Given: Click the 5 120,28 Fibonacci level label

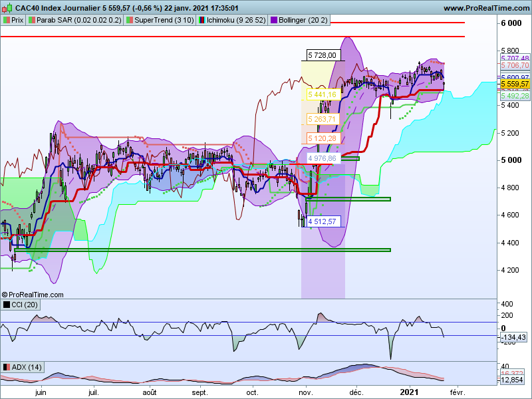Looking at the screenshot, I should (x=323, y=138).
